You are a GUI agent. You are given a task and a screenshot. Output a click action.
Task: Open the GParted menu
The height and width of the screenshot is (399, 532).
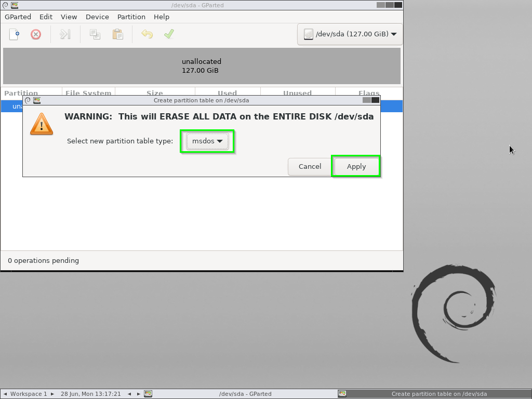pyautogui.click(x=18, y=17)
